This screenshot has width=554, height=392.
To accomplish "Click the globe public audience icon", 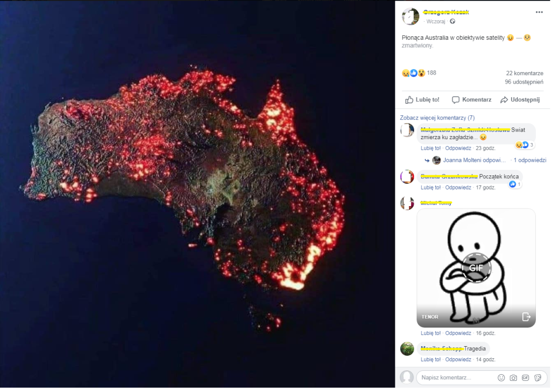I will [x=452, y=22].
